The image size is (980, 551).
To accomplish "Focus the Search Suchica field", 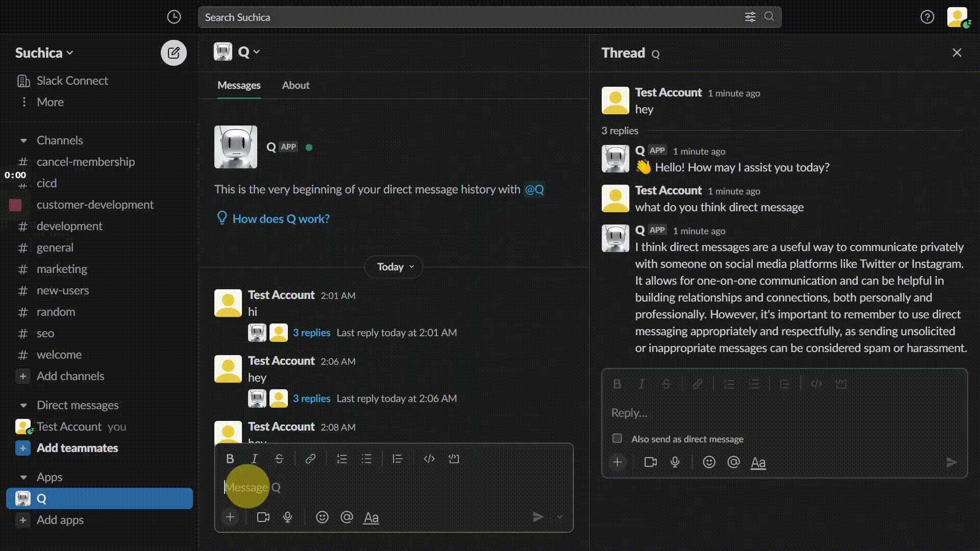I will pos(489,17).
